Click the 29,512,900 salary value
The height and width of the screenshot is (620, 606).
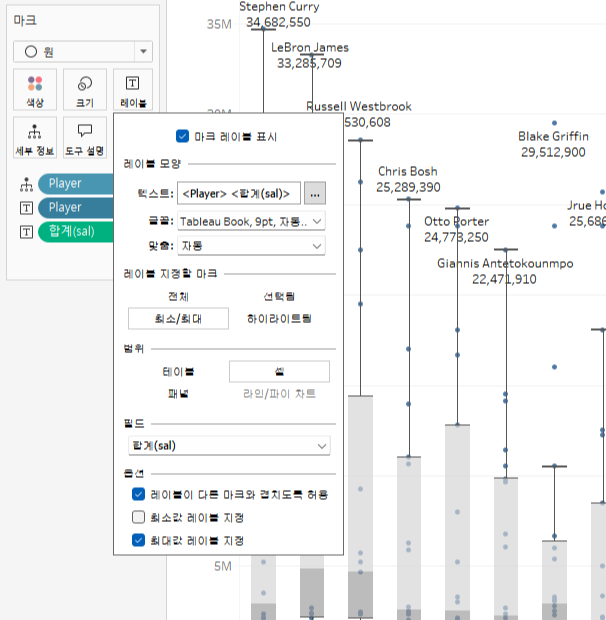click(x=553, y=152)
